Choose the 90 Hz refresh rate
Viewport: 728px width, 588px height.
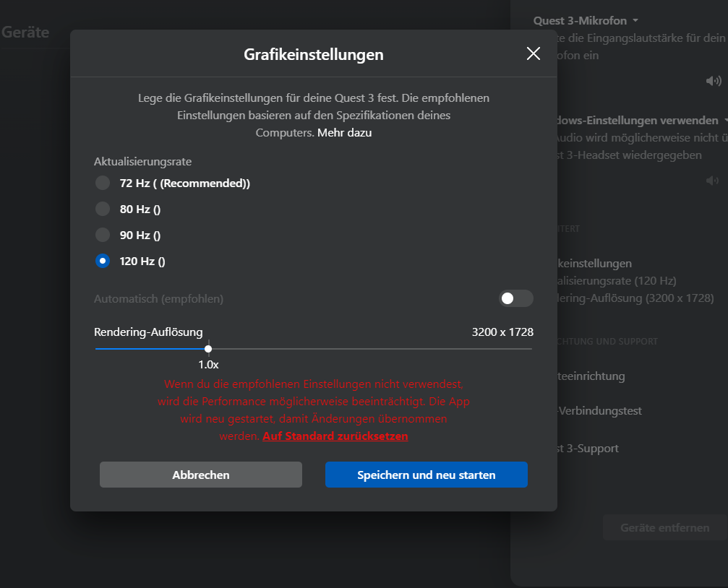[x=103, y=235]
